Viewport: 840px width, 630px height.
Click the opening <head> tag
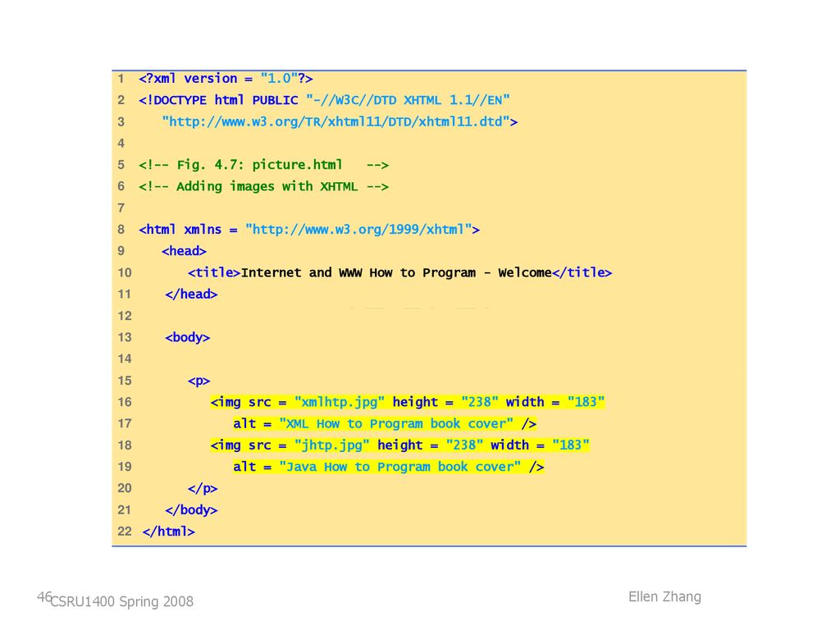click(x=184, y=251)
